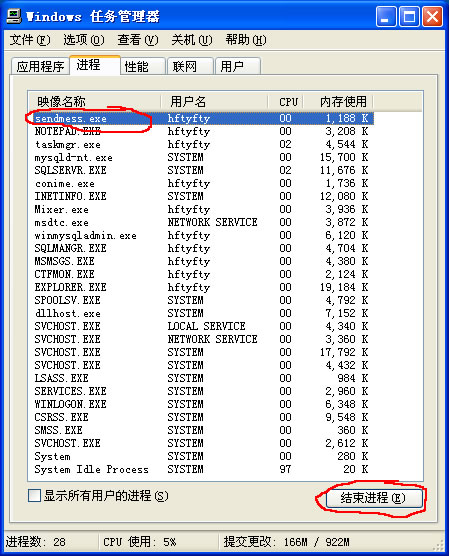Click the Task Manager title bar icon
This screenshot has height=556, width=449.
point(14,16)
